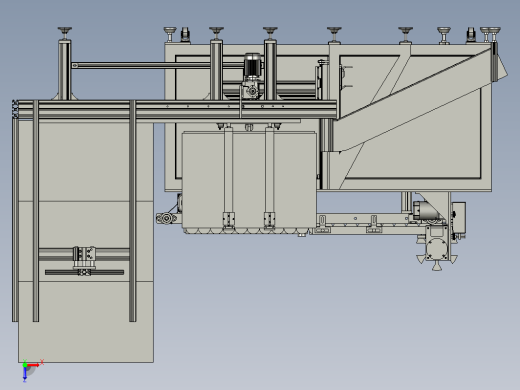
Task: Click the blue downward axis arrow of the triad
Action: pos(25,374)
